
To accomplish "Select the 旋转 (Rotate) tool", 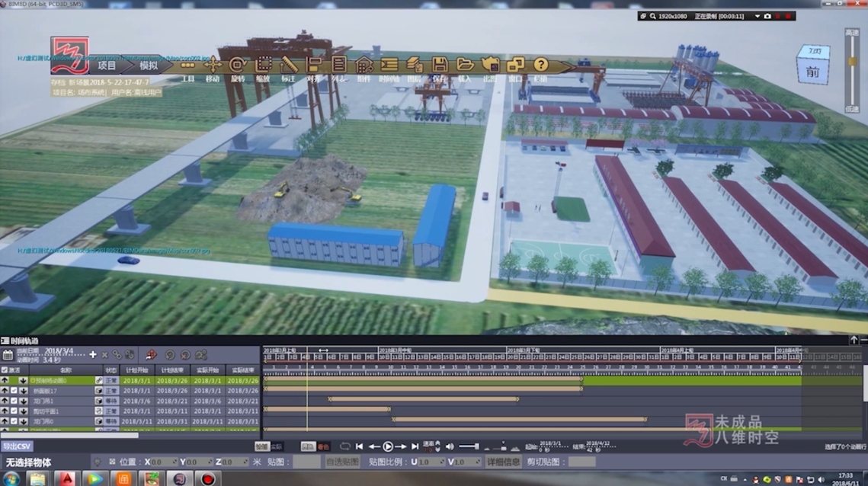I will click(238, 66).
